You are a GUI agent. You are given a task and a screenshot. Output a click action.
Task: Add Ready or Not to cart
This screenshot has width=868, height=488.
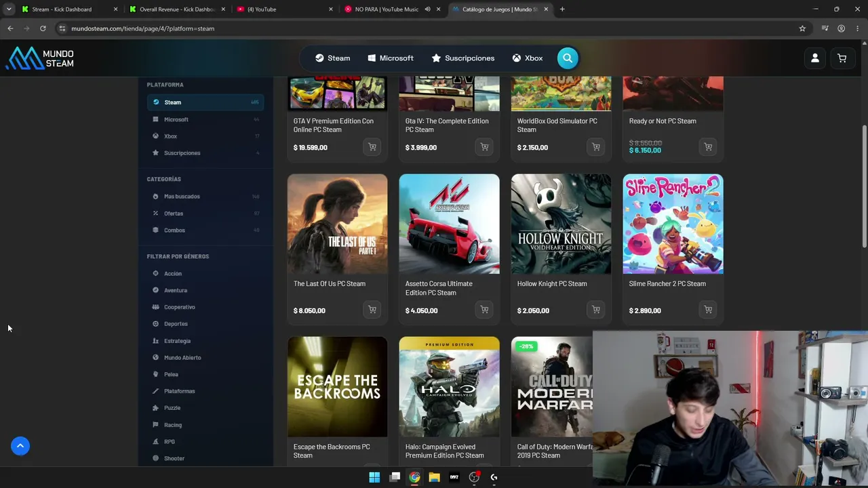(x=708, y=147)
